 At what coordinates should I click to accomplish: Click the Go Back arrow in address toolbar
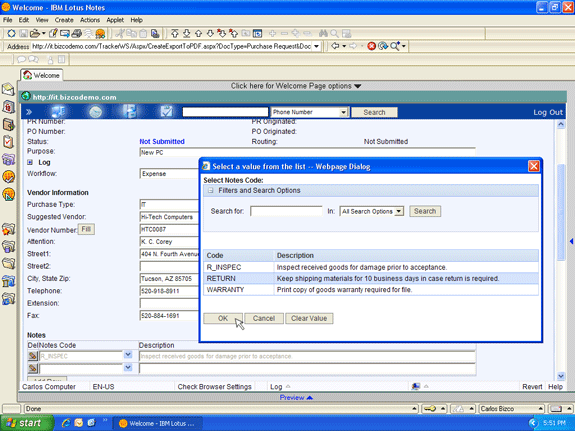335,46
